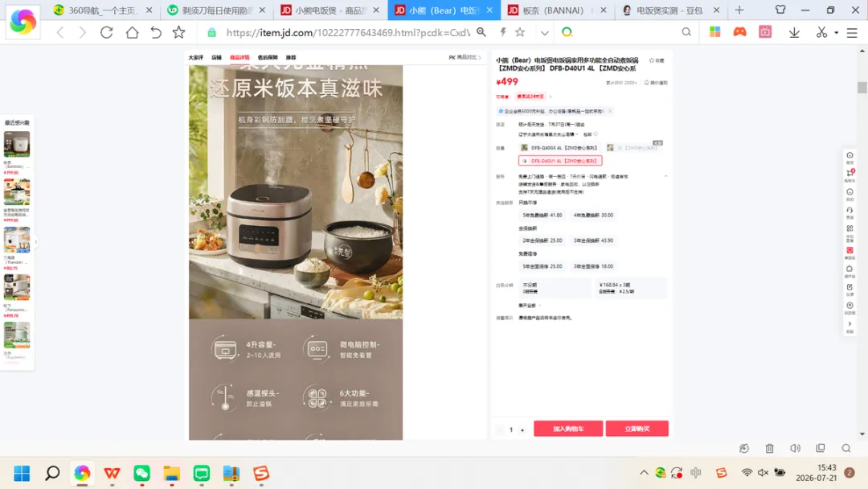Click the red highlighted JD sidebar icon
Screen dimensions: 868x489
850,253
